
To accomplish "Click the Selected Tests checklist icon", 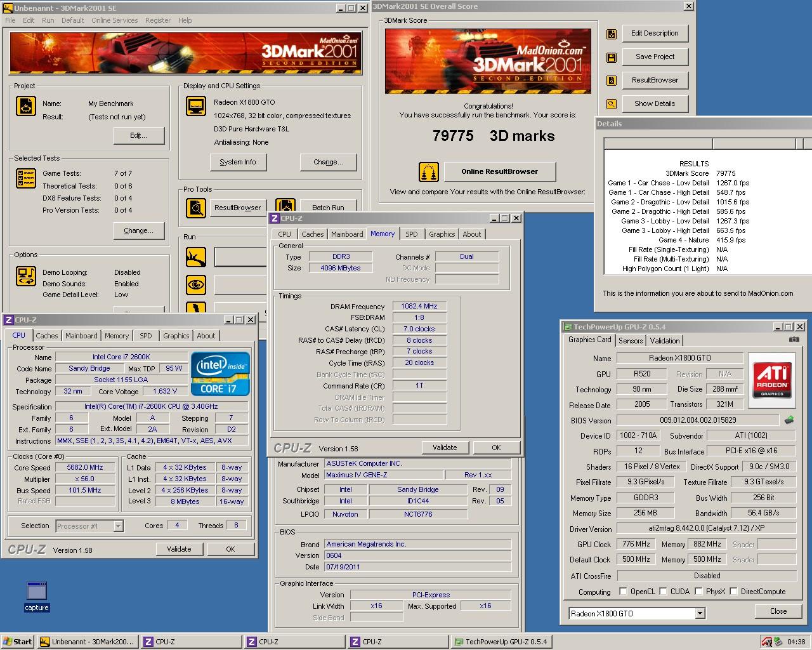I will [x=26, y=178].
